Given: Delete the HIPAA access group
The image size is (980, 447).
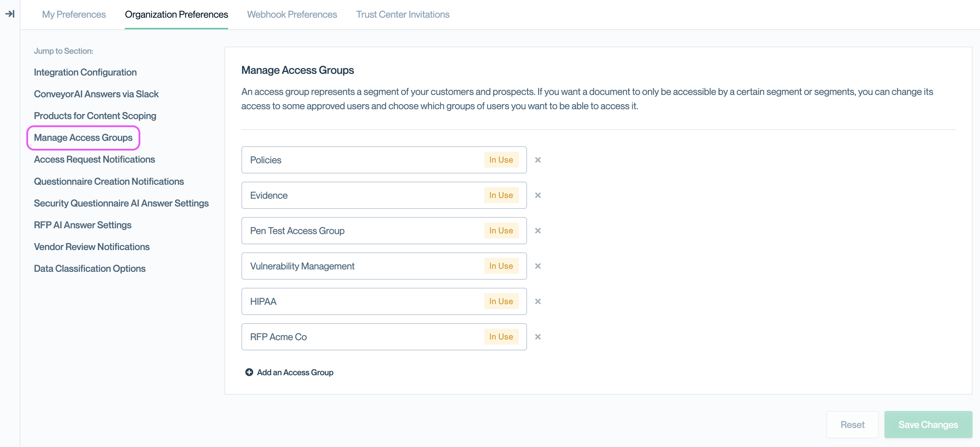Looking at the screenshot, I should click(x=538, y=301).
